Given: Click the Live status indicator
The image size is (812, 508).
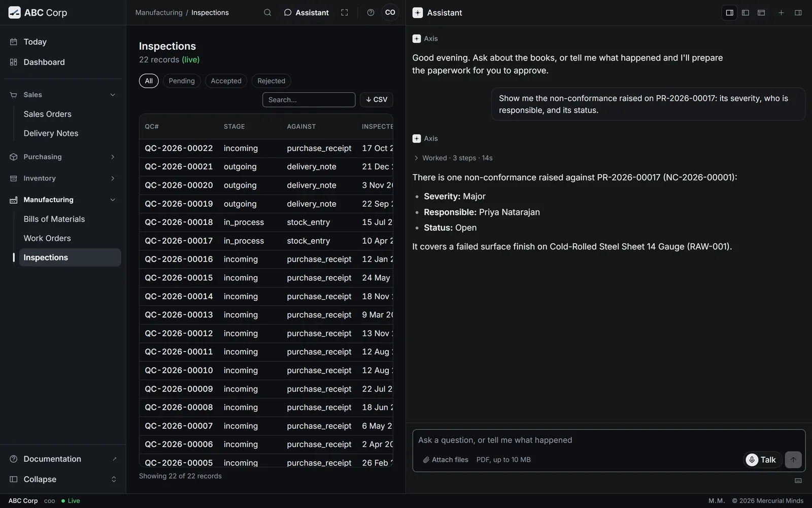Looking at the screenshot, I should pyautogui.click(x=71, y=501).
